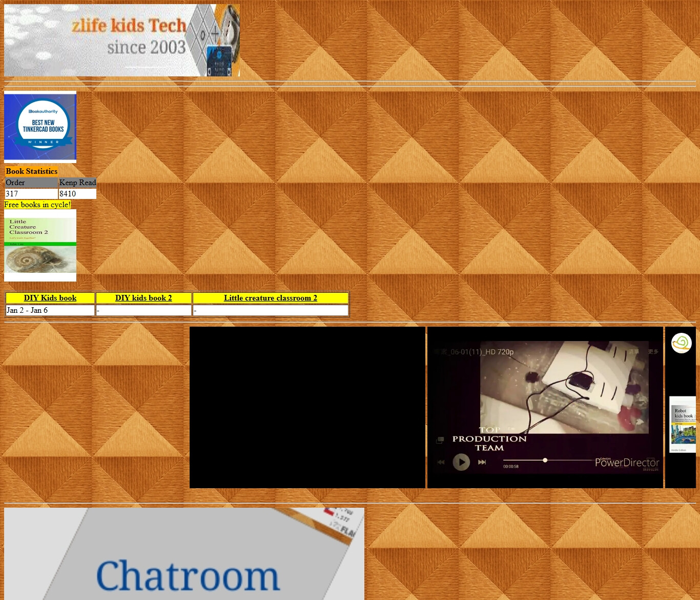The image size is (700, 600).
Task: Click the Free books in cycle! text
Action: tap(37, 205)
